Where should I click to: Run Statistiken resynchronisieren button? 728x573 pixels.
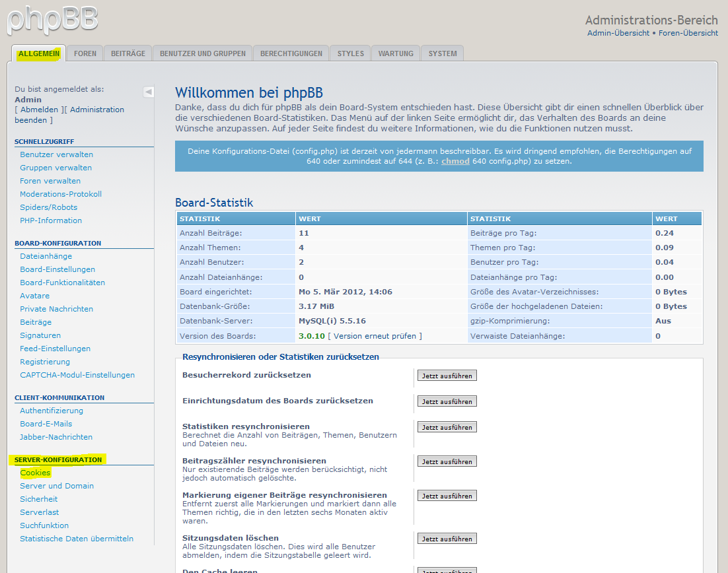click(447, 427)
